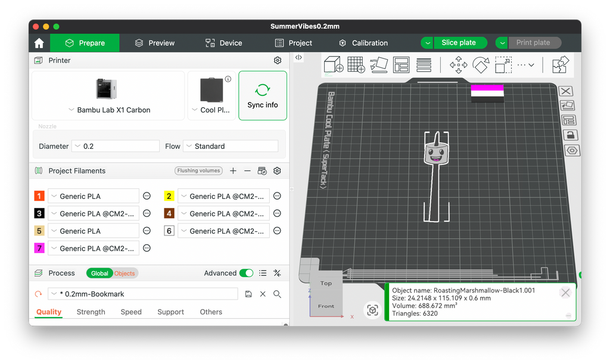Click Add plate grid icon
Viewport: 610px width, 364px height.
click(x=356, y=65)
